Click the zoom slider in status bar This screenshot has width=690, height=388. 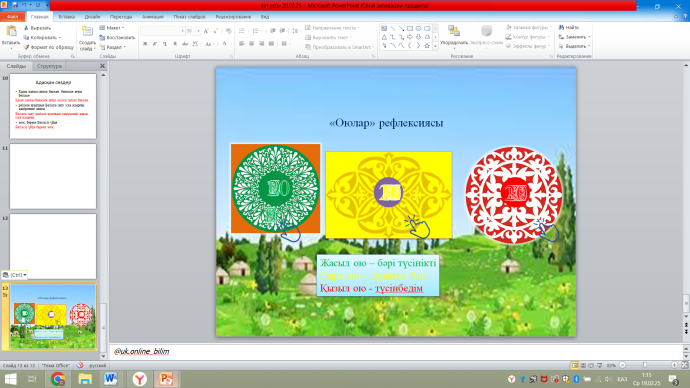(645, 365)
